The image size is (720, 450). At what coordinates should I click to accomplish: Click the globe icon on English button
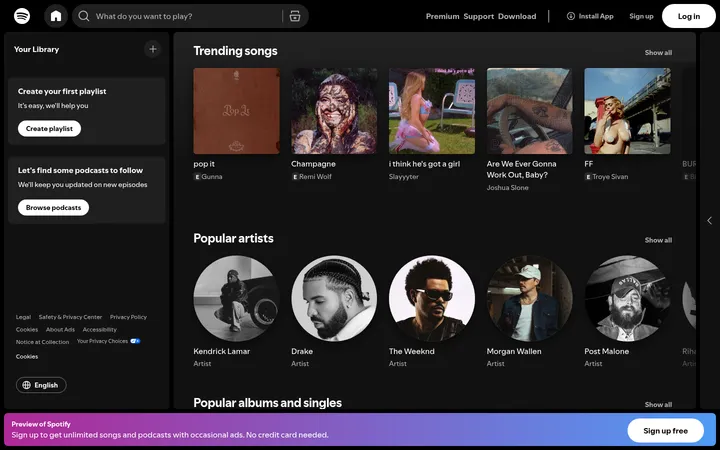[27, 385]
